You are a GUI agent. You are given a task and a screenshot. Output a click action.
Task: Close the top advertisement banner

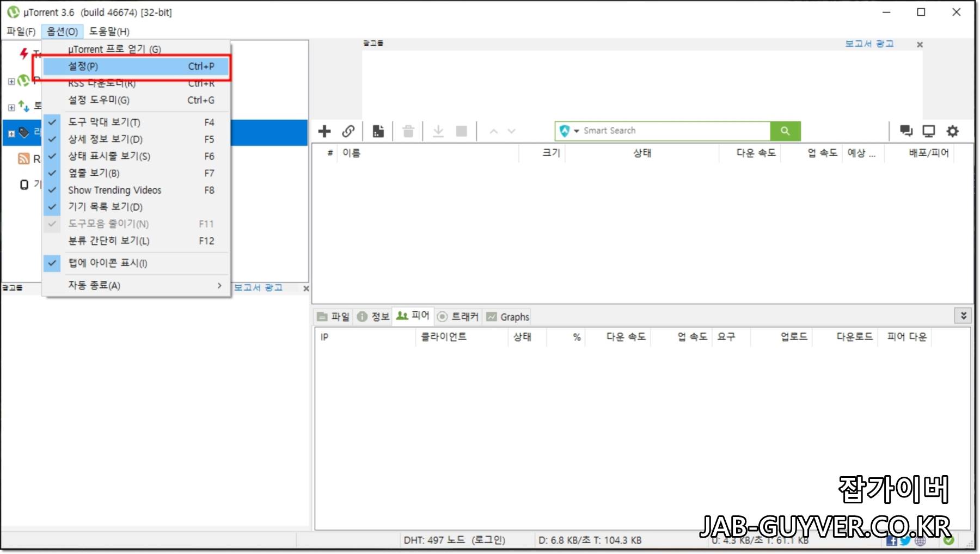point(920,45)
